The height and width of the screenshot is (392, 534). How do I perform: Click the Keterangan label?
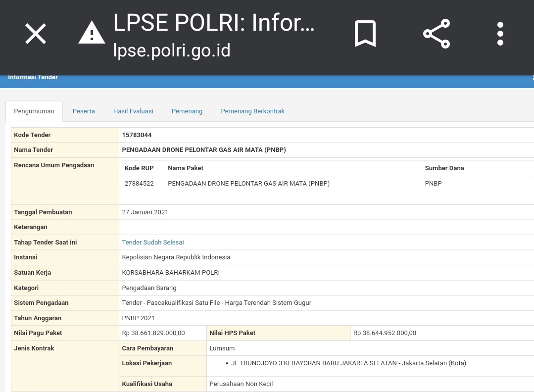click(31, 227)
